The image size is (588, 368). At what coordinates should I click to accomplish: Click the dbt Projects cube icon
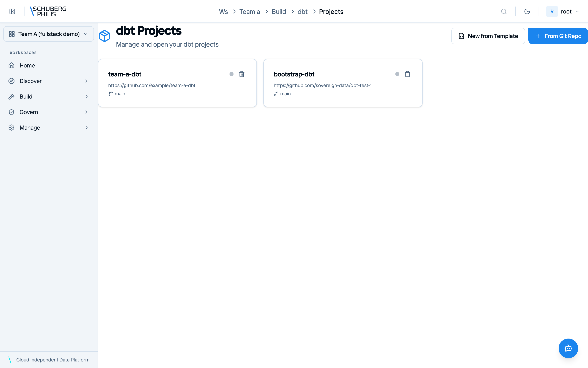[x=105, y=36]
